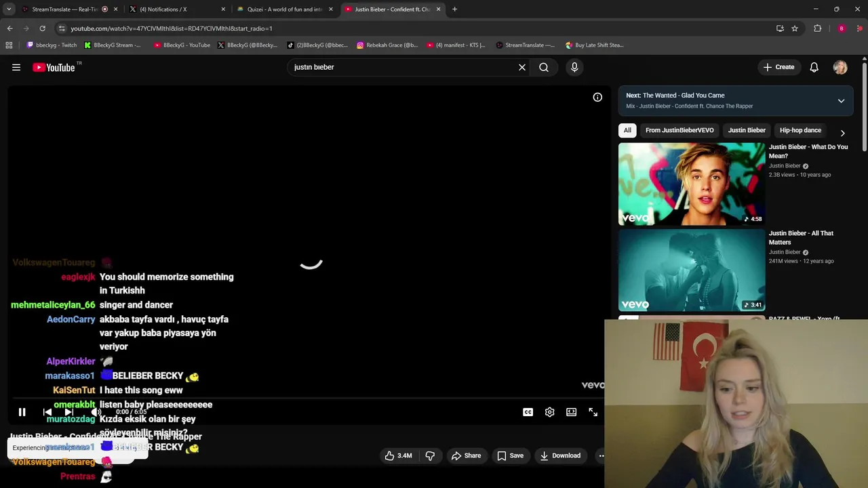Image resolution: width=868 pixels, height=488 pixels.
Task: Save the video to a playlist
Action: point(511,455)
